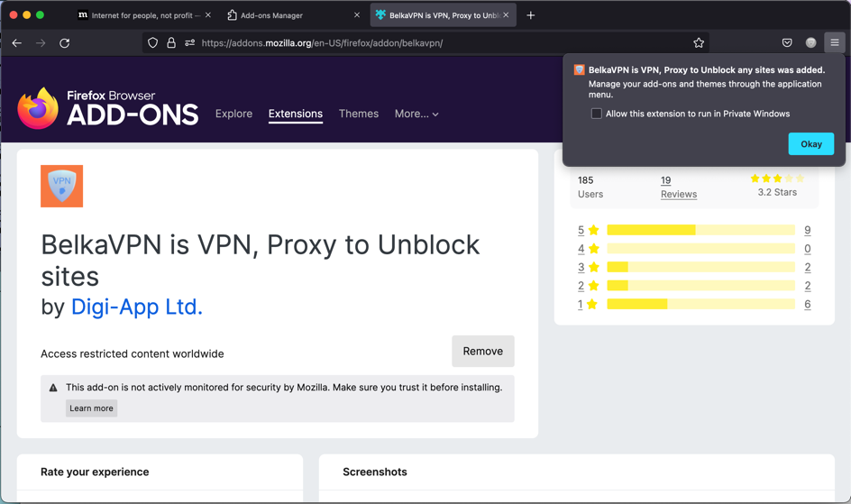Open a new tab with the plus button
This screenshot has width=851, height=504.
tap(531, 15)
